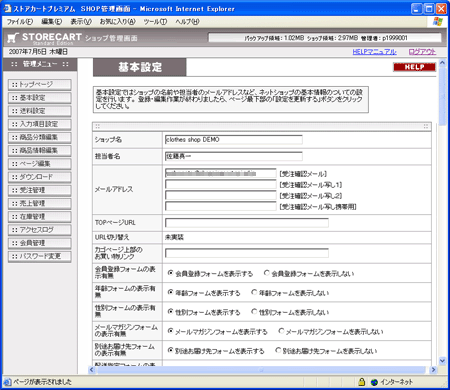
Task: Click the ログアウト link
Action: click(422, 52)
